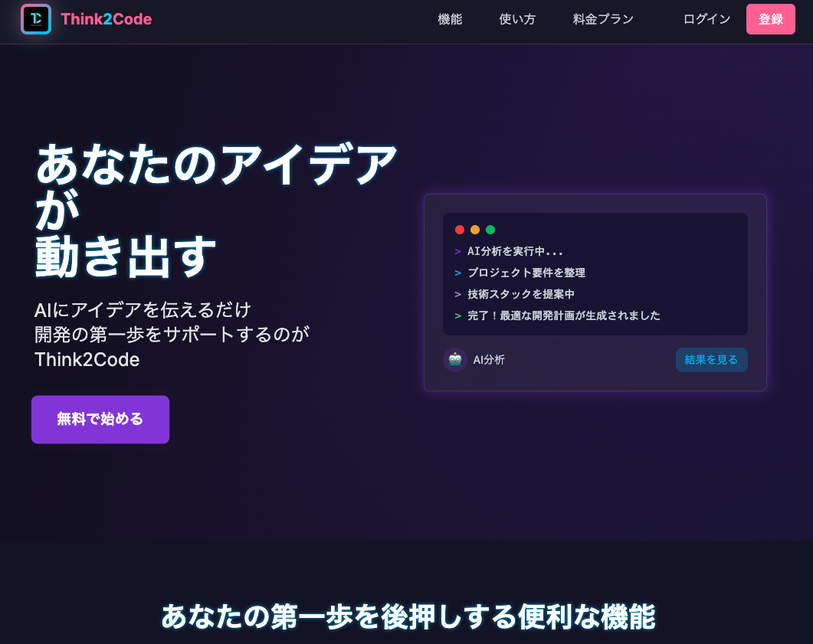This screenshot has width=813, height=644.
Task: Click the ログイン link
Action: pyautogui.click(x=706, y=19)
